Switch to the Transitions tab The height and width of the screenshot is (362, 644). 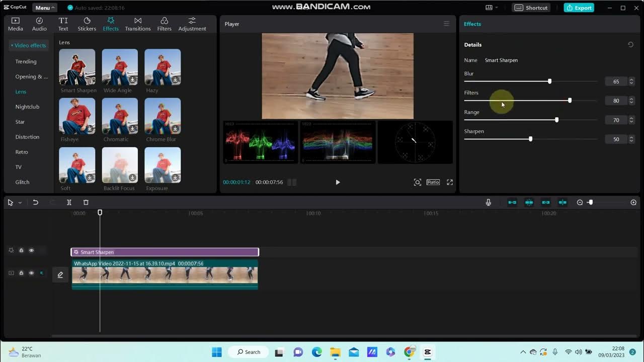tap(137, 24)
